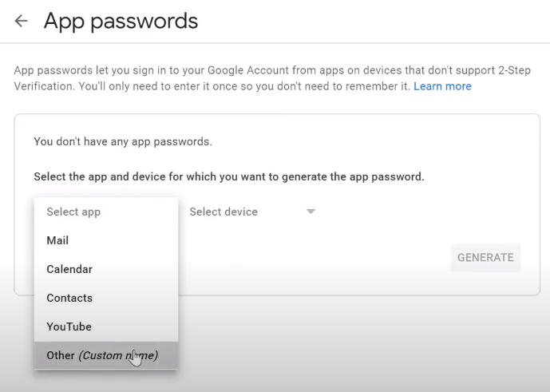Choose Other (Custom name) option
The height and width of the screenshot is (392, 550).
point(102,355)
